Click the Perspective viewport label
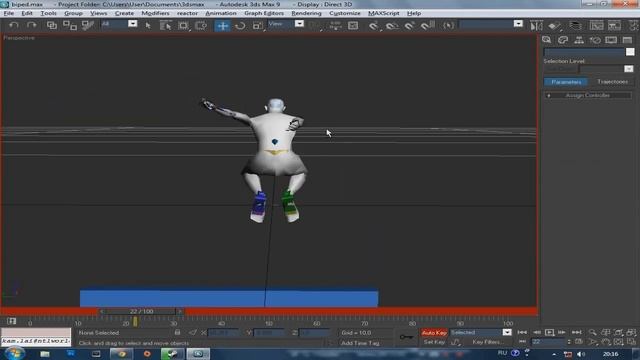 coord(19,38)
